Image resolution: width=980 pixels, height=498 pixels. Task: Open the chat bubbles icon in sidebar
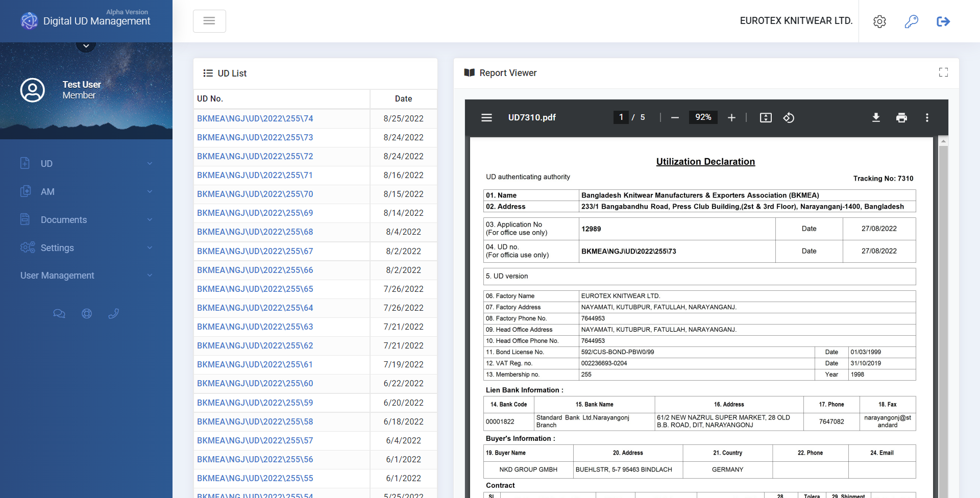point(59,314)
